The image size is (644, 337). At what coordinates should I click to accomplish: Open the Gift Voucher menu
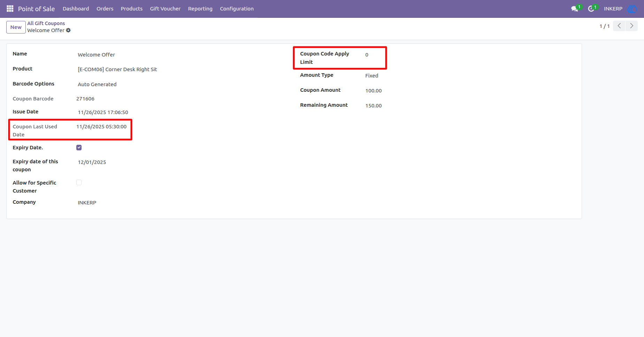(165, 9)
